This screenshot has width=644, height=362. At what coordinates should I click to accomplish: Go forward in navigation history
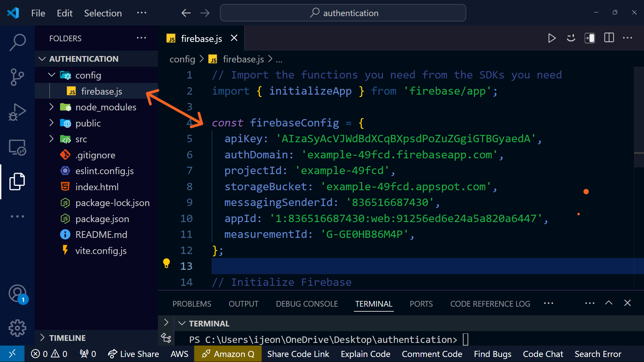[205, 13]
